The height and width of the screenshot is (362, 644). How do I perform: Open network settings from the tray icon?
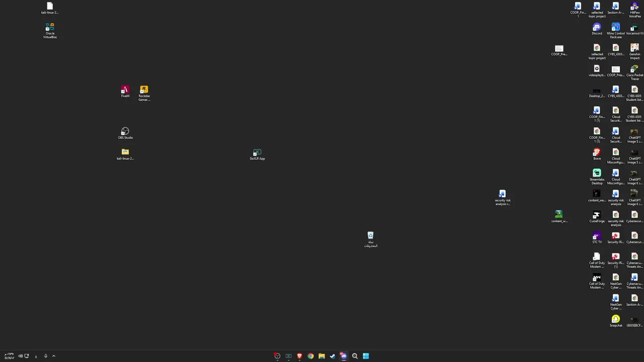(x=27, y=356)
